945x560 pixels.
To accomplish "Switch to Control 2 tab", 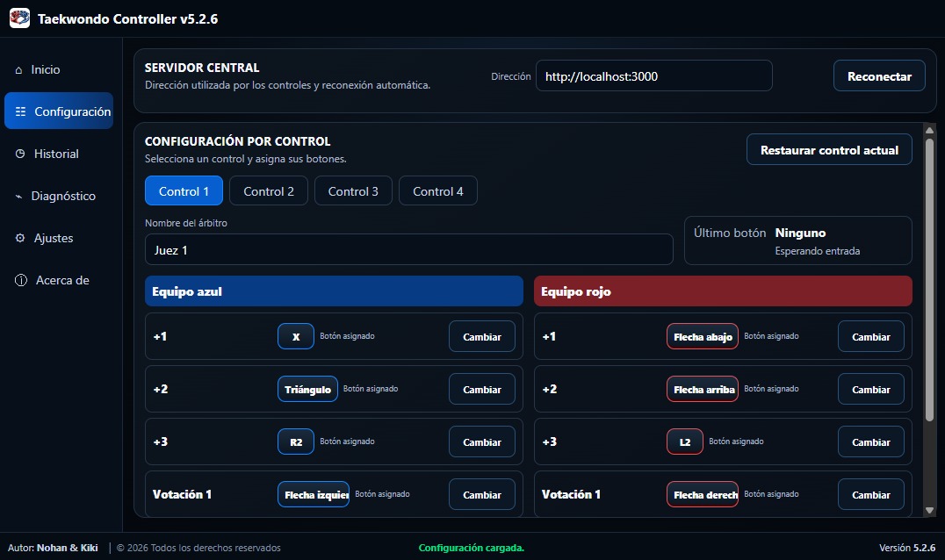I will (269, 190).
